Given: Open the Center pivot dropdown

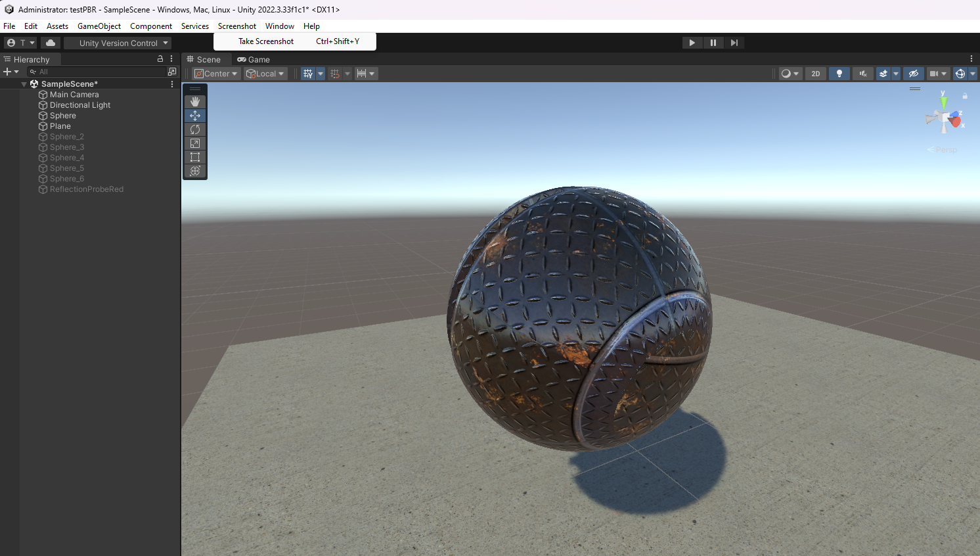Looking at the screenshot, I should (216, 74).
